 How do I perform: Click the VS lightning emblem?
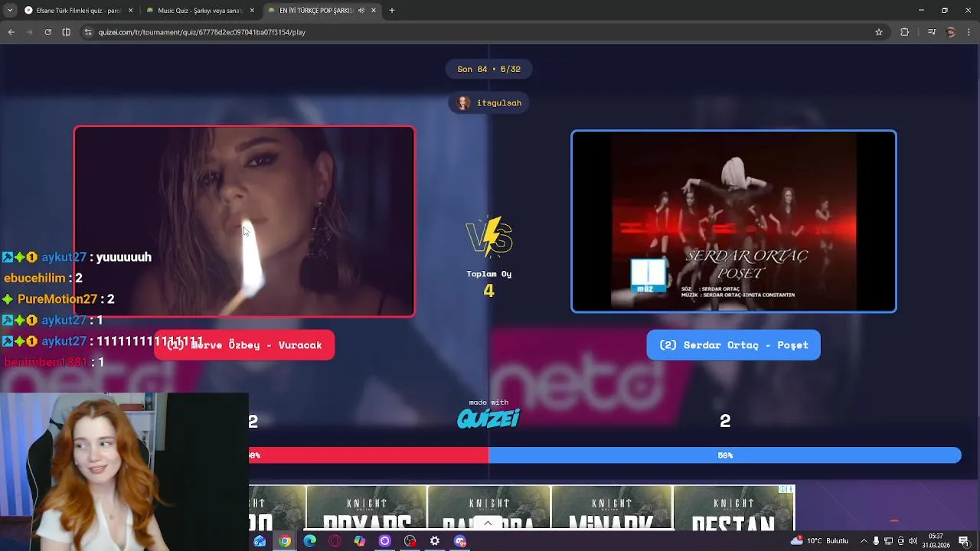click(488, 236)
